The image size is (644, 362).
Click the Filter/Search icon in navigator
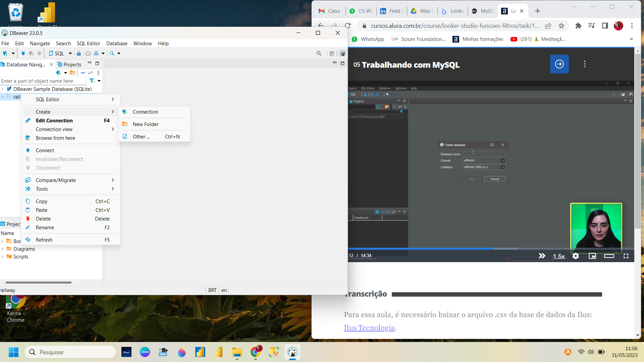coord(93,81)
